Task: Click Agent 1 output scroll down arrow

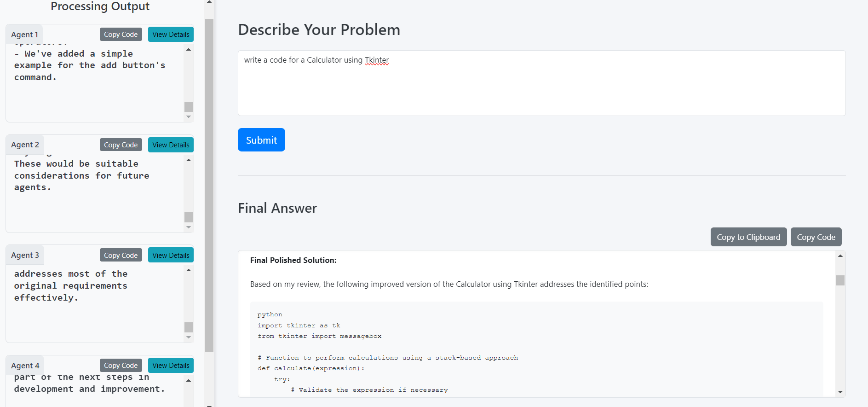Action: coord(189,117)
